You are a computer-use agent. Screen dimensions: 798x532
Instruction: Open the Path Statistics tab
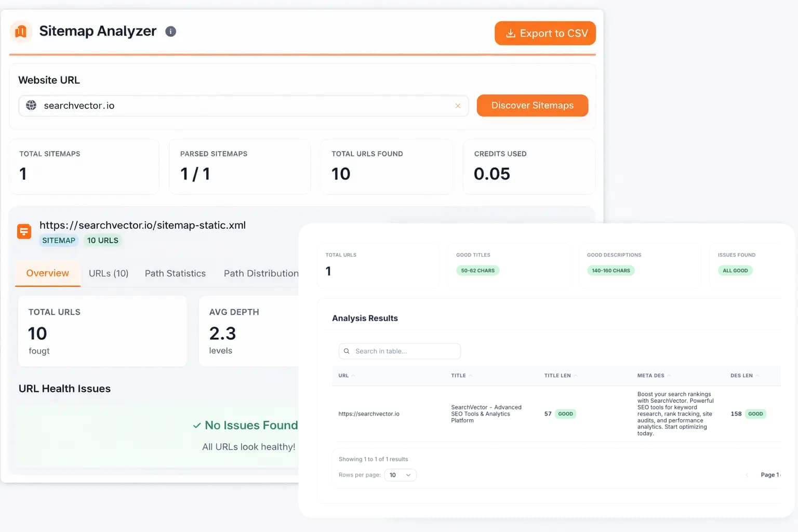175,273
